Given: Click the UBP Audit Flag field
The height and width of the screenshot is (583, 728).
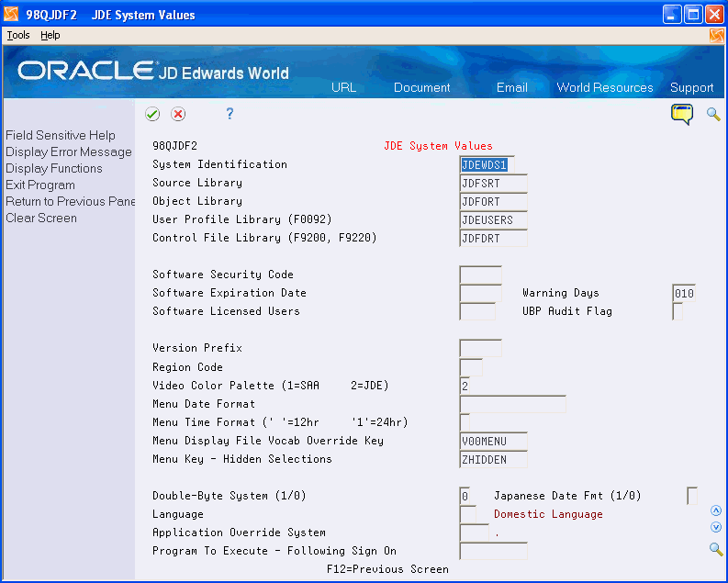Looking at the screenshot, I should click(678, 311).
